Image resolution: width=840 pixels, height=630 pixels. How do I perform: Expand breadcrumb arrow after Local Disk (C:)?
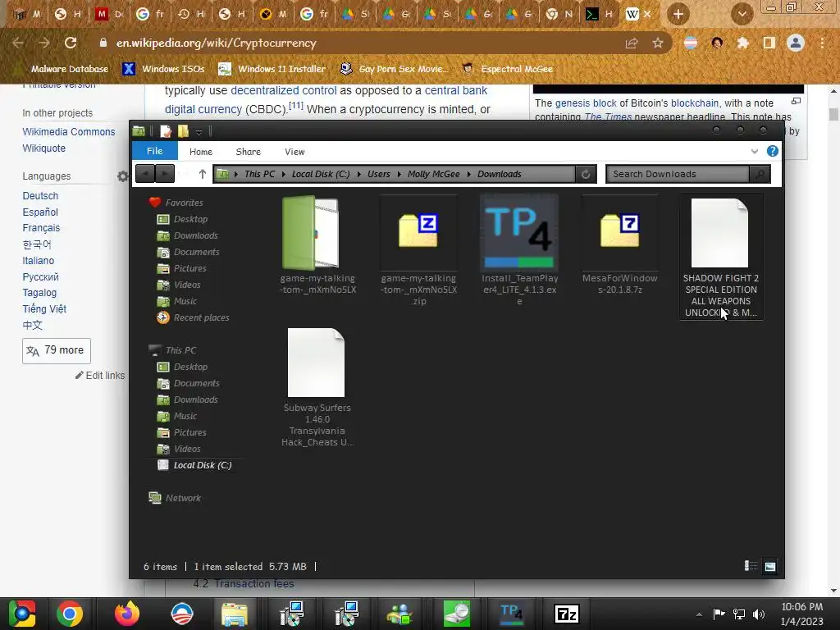(358, 174)
